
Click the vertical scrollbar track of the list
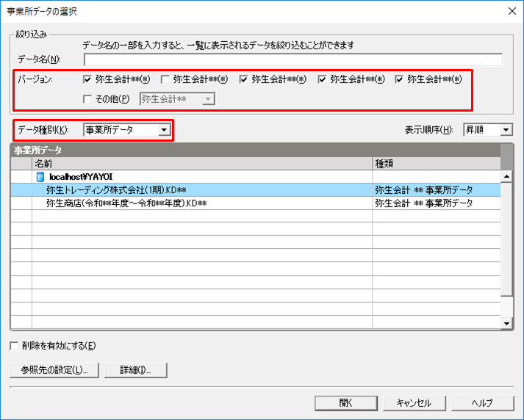[506, 306]
